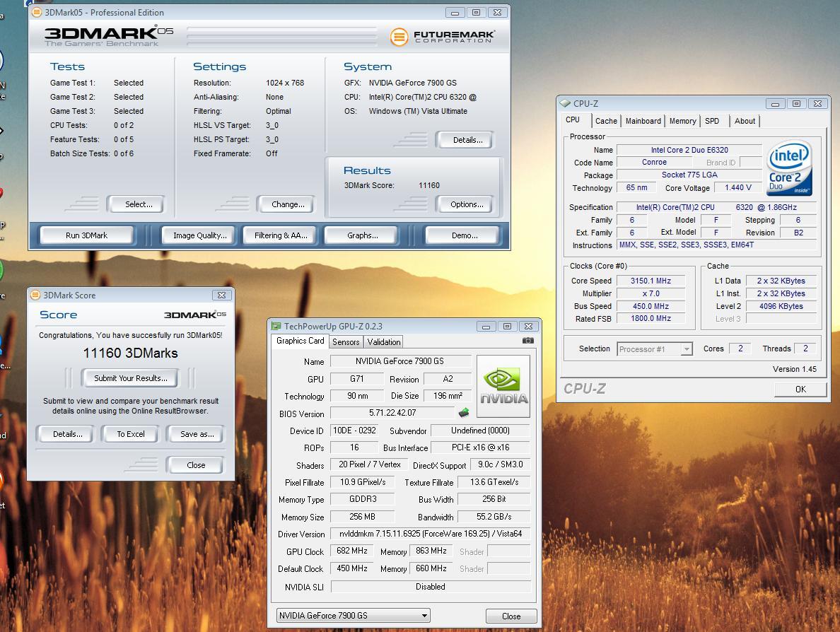The image size is (840, 632).
Task: Click the Bus Speed 450.0 MHz value
Action: [651, 306]
